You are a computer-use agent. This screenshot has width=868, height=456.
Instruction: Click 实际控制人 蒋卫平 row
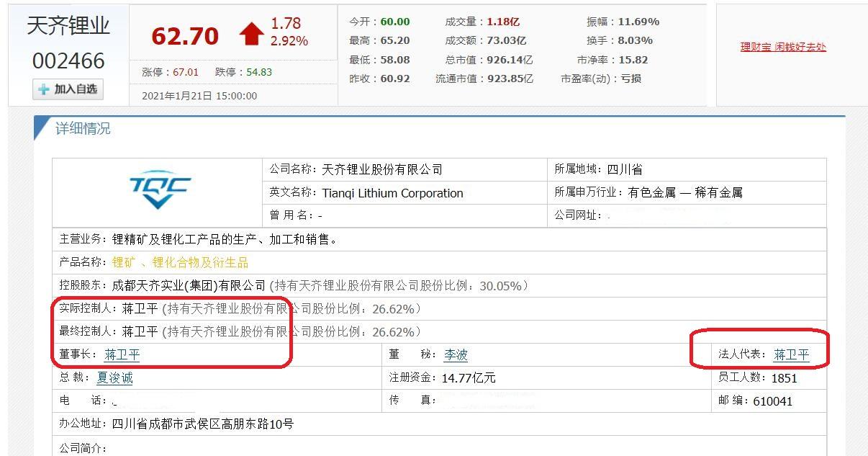click(x=440, y=308)
